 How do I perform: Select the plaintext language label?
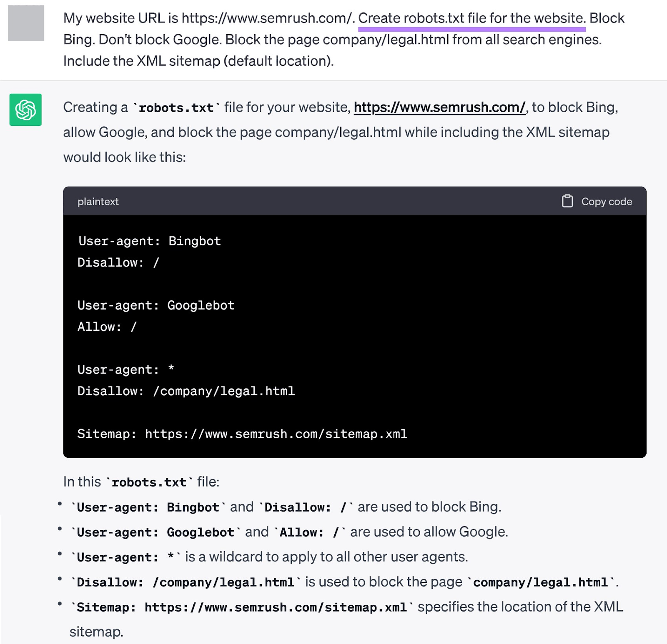coord(98,202)
